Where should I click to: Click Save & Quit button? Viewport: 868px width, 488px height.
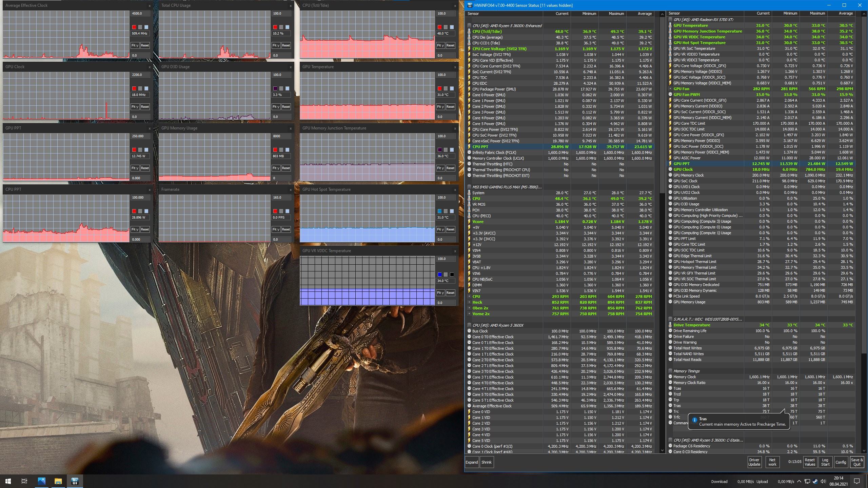(x=857, y=462)
